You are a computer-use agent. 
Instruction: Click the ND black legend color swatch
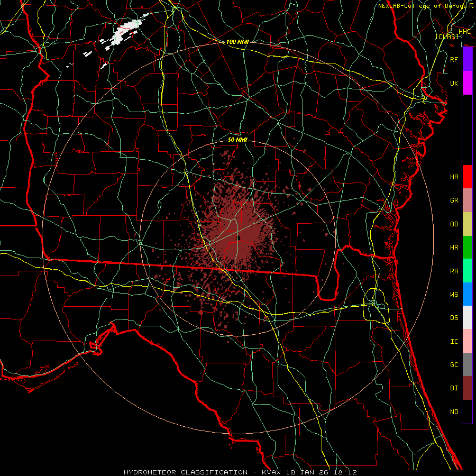point(467,411)
